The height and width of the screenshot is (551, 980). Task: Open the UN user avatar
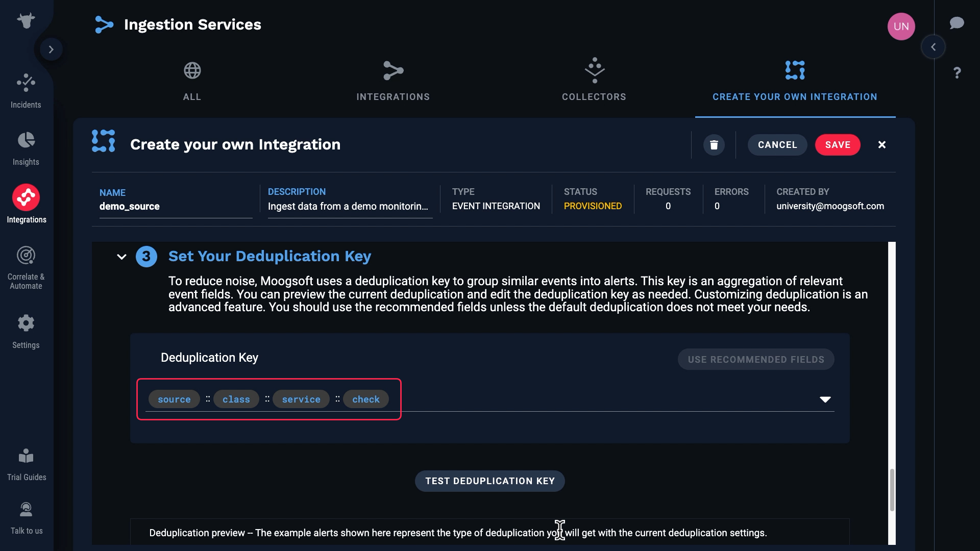pos(901,27)
